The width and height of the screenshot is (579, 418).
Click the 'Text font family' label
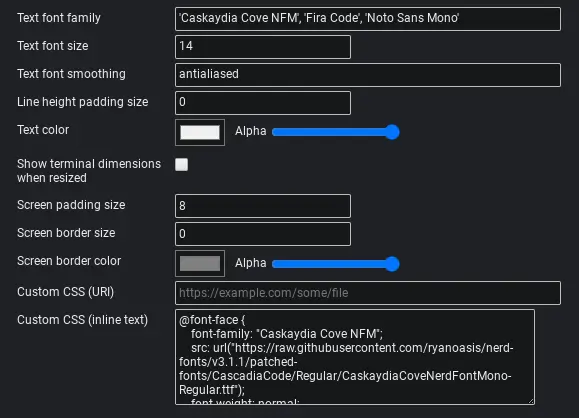[59, 18]
